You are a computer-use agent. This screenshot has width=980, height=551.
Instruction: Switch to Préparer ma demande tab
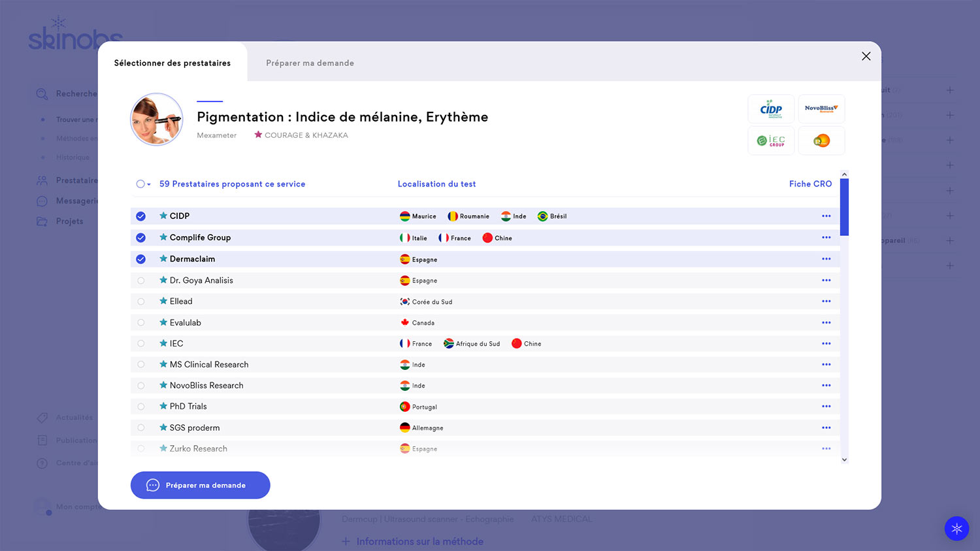click(310, 63)
